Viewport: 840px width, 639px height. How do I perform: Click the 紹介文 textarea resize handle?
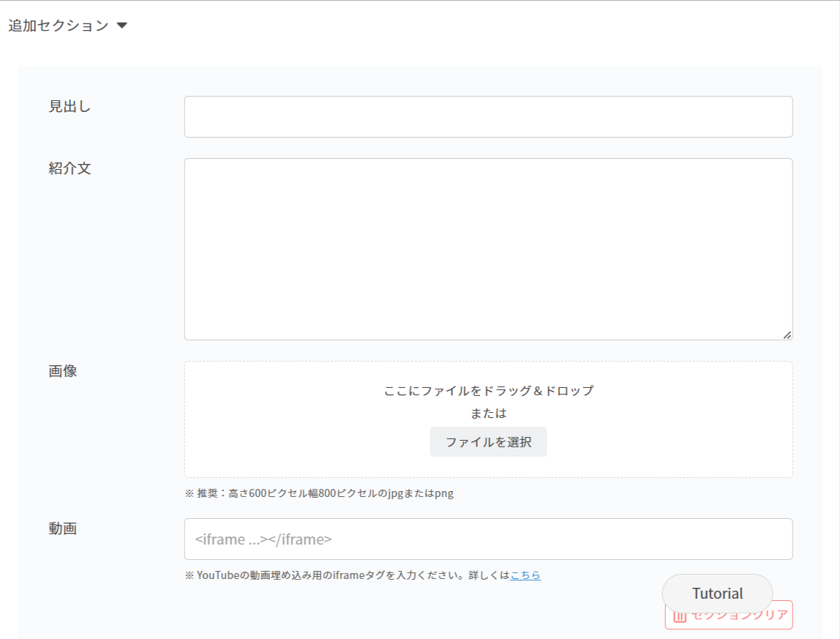pos(787,335)
